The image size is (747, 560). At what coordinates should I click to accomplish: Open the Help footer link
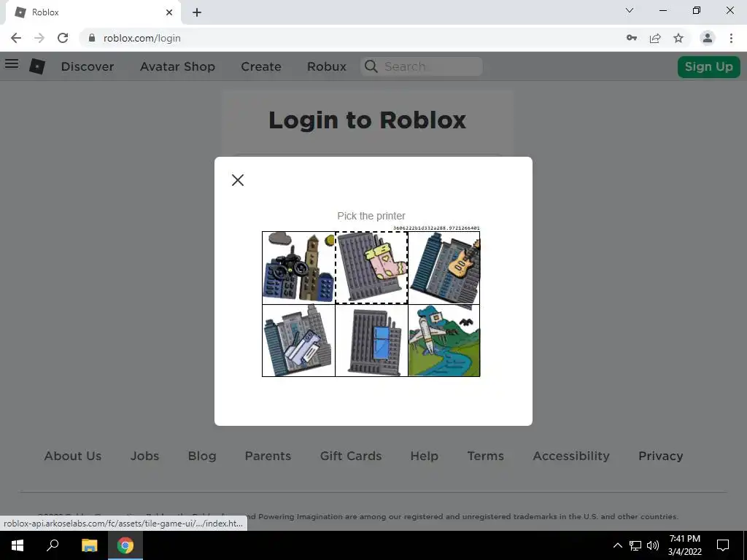424,456
